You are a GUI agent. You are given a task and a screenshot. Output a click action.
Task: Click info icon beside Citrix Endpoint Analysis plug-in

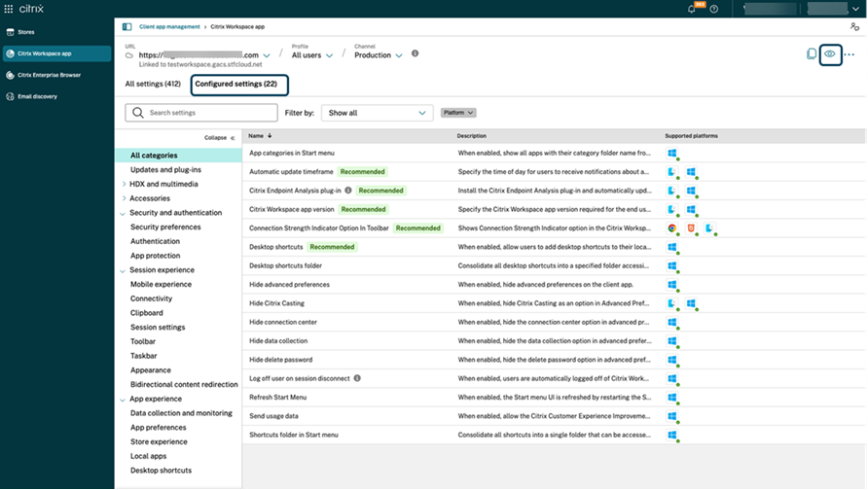(348, 191)
